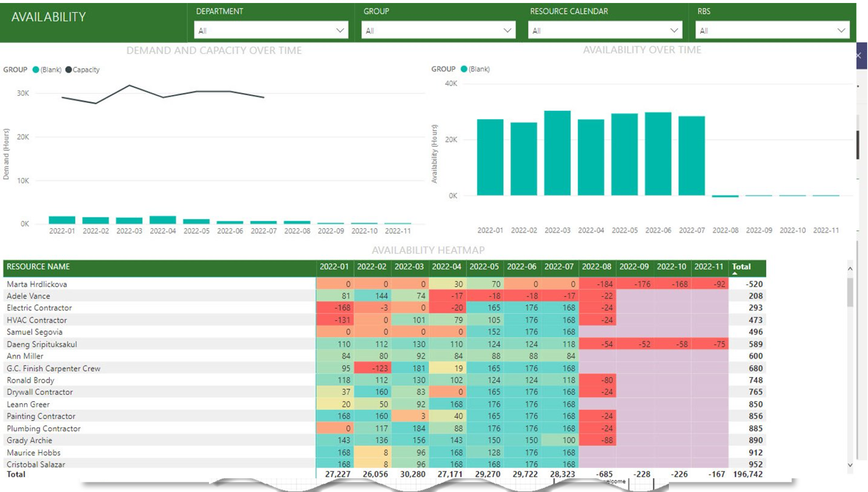
Task: Select Marta Hrdlickova row in heatmap
Action: (x=37, y=284)
